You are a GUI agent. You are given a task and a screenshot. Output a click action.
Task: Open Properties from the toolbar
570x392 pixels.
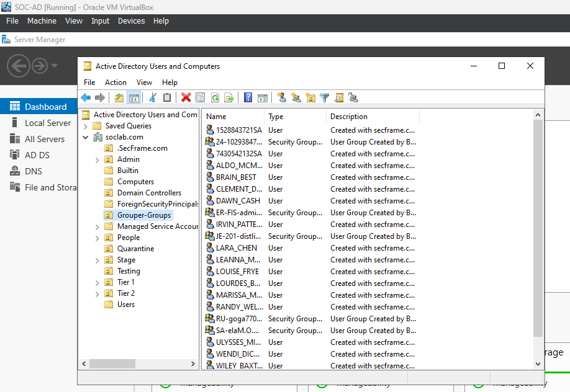(x=201, y=97)
